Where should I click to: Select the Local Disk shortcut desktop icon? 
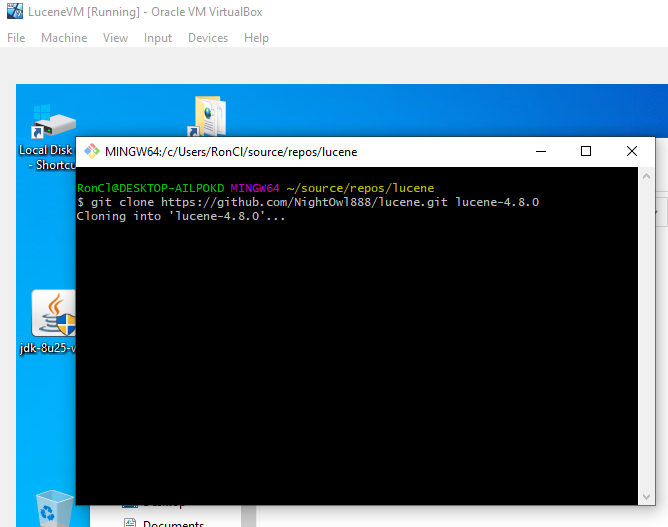(47, 125)
